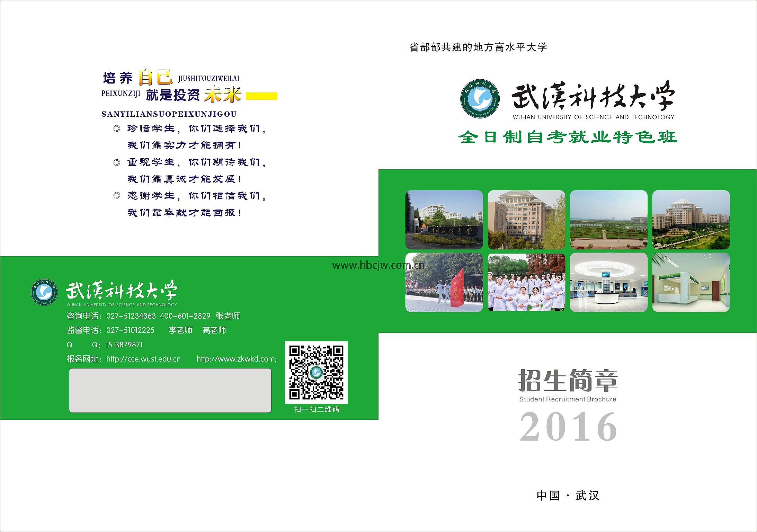The image size is (757, 532).
Task: Click the 培养 text
Action: 118,78
